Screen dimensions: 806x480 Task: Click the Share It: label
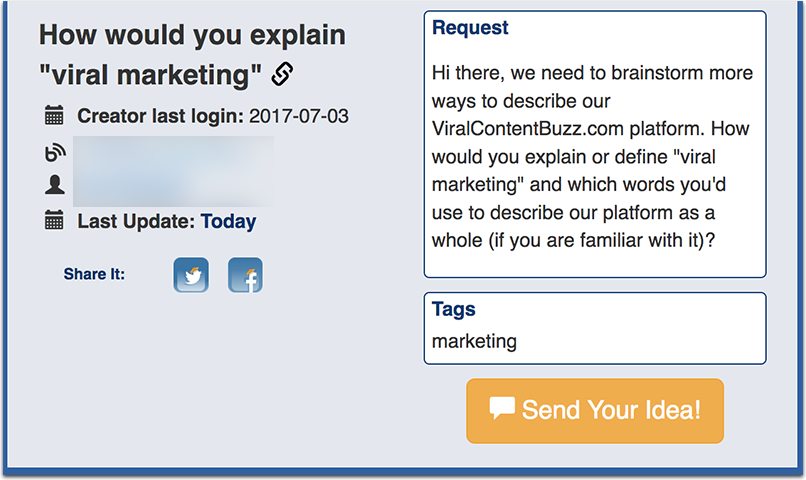pos(94,274)
